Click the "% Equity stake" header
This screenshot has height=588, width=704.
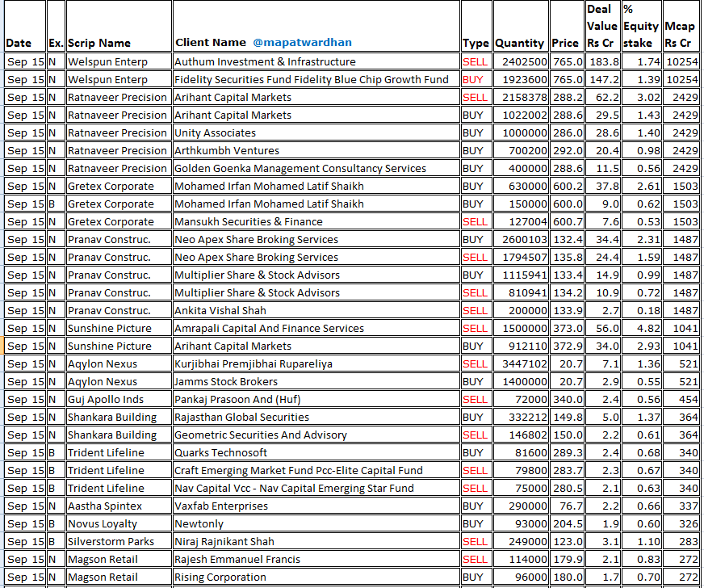[641, 26]
